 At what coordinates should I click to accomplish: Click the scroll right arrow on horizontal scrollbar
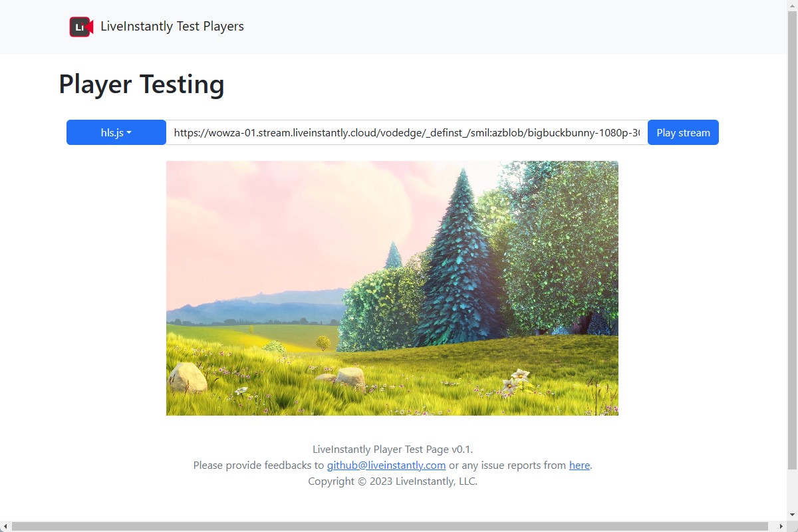pos(781,526)
